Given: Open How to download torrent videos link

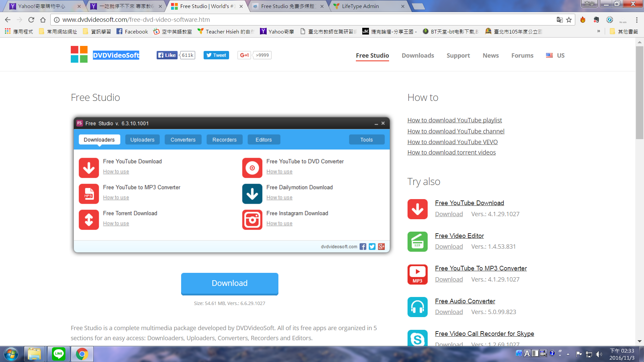Looking at the screenshot, I should click(451, 152).
